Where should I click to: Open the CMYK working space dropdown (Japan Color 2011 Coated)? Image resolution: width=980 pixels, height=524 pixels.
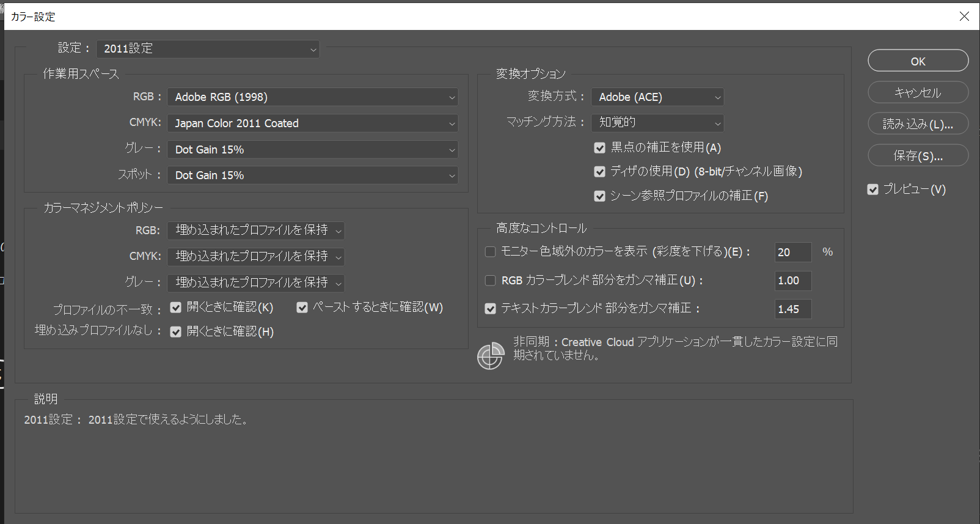point(313,124)
